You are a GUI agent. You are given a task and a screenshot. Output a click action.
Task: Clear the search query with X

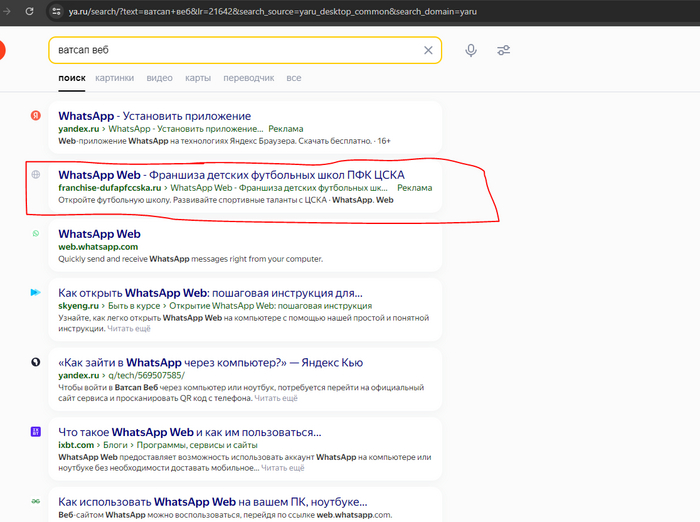[429, 50]
